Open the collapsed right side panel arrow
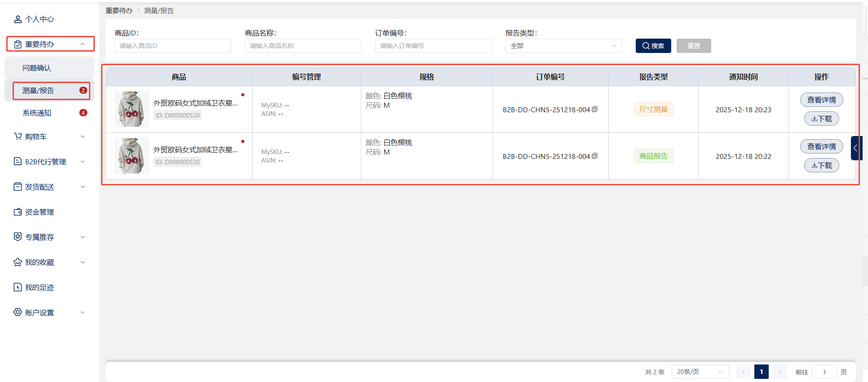This screenshot has width=868, height=382. [856, 148]
